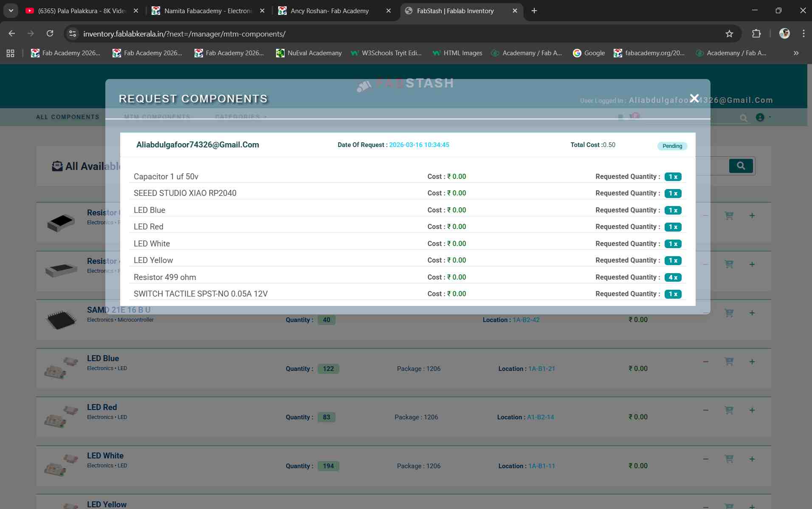Add LED Blue to cart from inventory list
This screenshot has height=509, width=812.
click(x=729, y=362)
